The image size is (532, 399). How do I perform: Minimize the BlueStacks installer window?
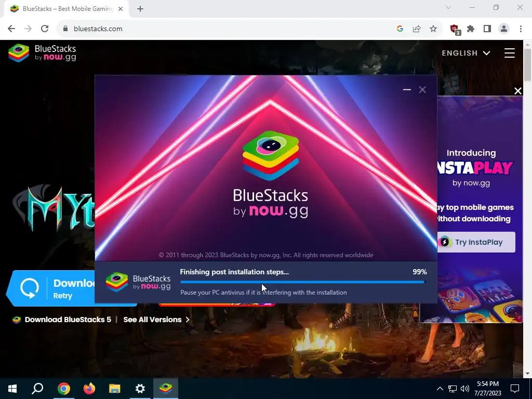407,89
